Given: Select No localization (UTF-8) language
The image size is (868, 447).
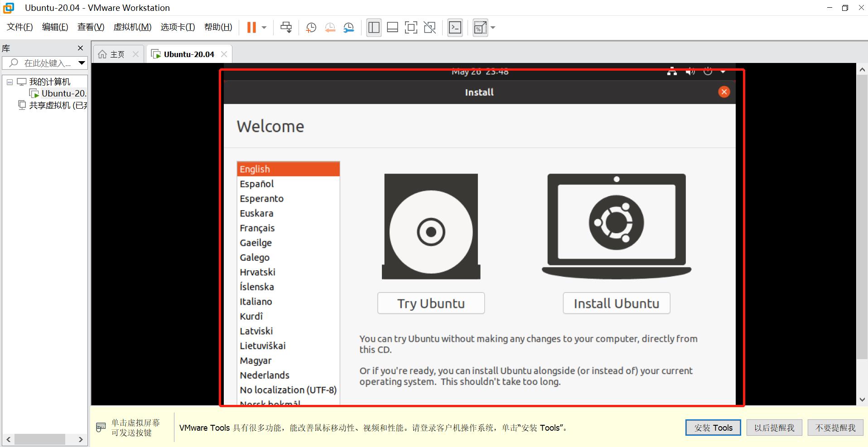Looking at the screenshot, I should tap(288, 390).
